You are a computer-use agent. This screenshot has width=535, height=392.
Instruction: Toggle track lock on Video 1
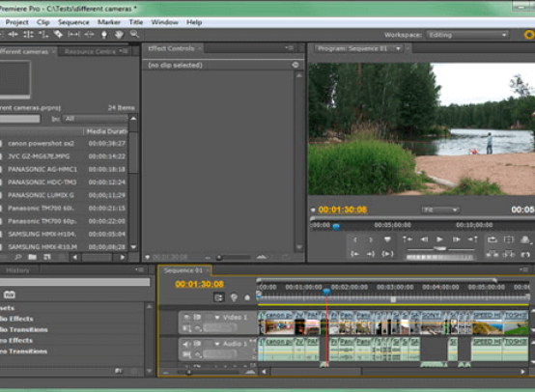(x=209, y=318)
